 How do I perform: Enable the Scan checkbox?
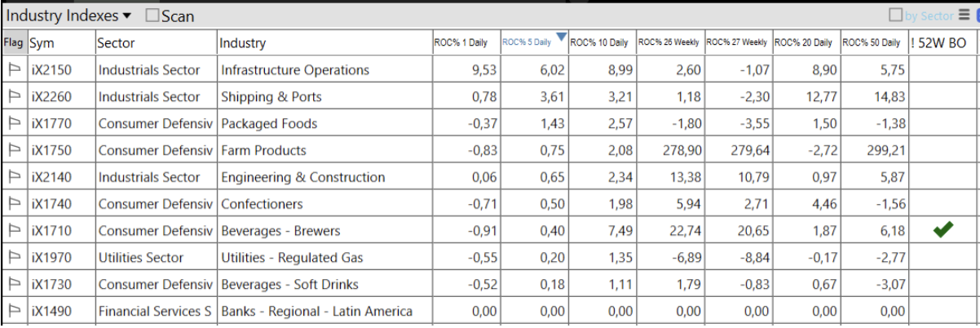pyautogui.click(x=152, y=16)
